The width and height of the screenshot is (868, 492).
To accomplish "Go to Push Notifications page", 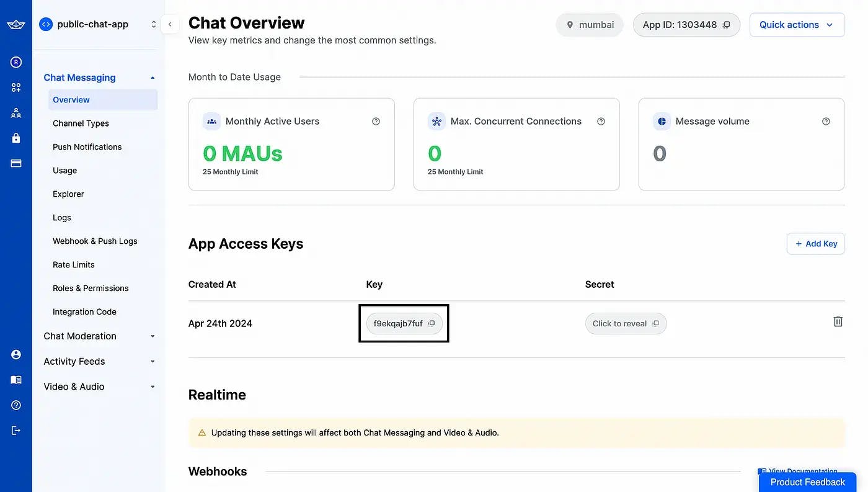I will pyautogui.click(x=87, y=147).
